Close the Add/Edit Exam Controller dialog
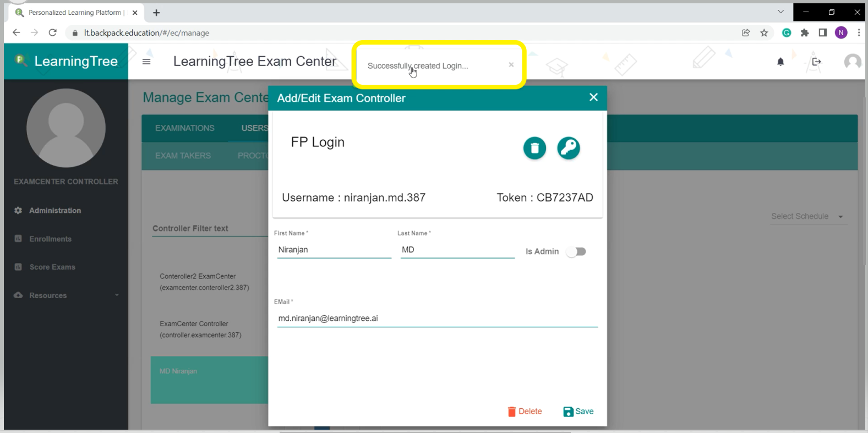The width and height of the screenshot is (868, 433). (593, 97)
